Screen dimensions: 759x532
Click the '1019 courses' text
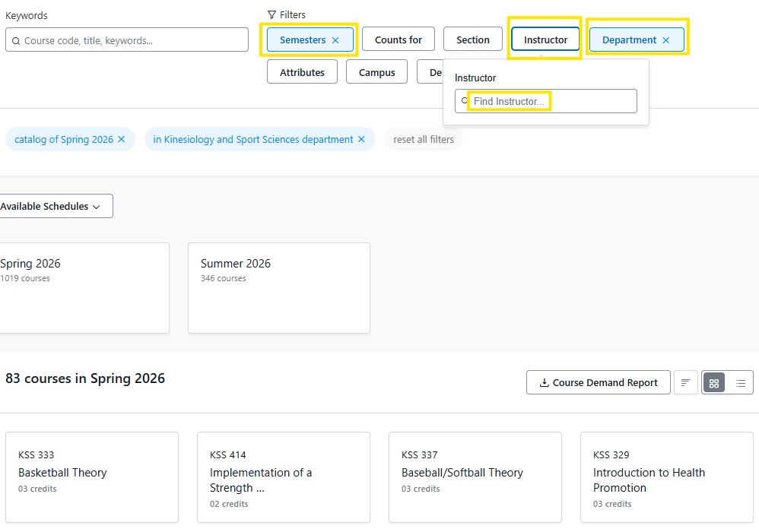(25, 279)
